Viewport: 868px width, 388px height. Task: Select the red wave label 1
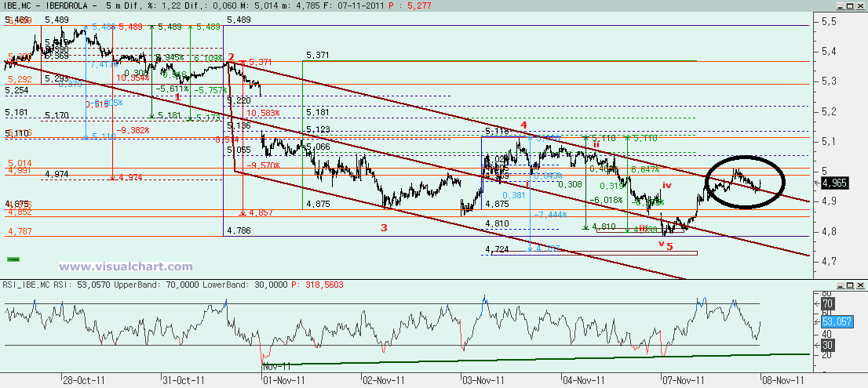[x=177, y=96]
